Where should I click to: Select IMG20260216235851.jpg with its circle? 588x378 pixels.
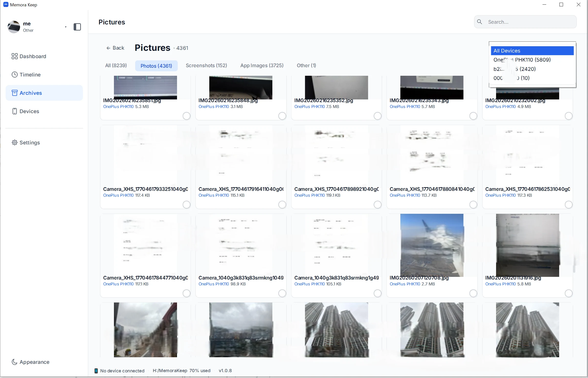(186, 116)
